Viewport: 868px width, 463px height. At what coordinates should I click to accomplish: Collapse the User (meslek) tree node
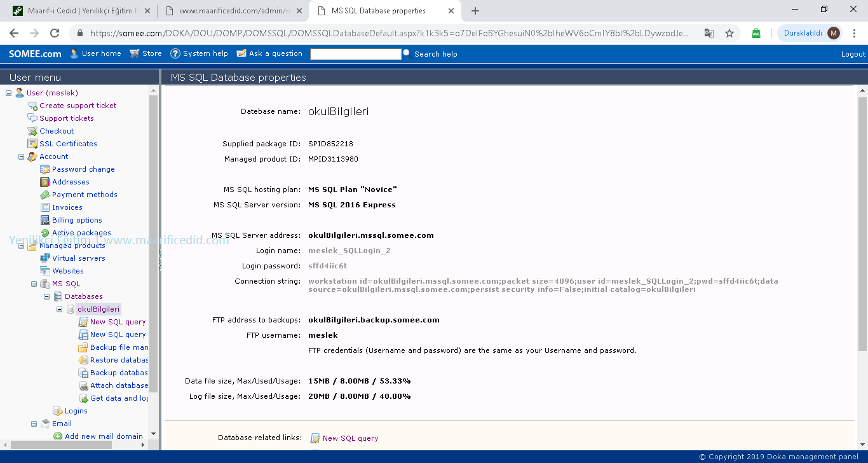coord(9,93)
